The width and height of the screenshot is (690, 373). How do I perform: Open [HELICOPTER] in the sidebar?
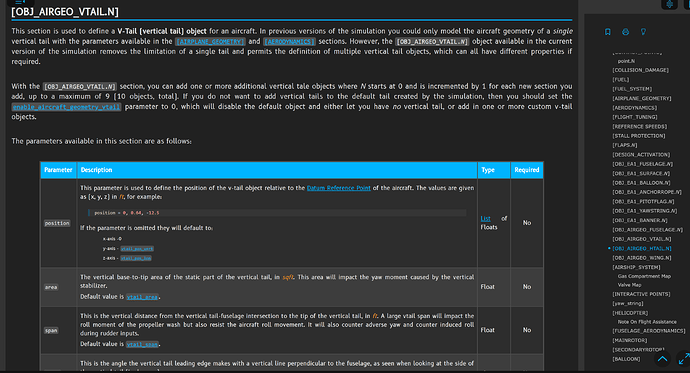(630, 313)
